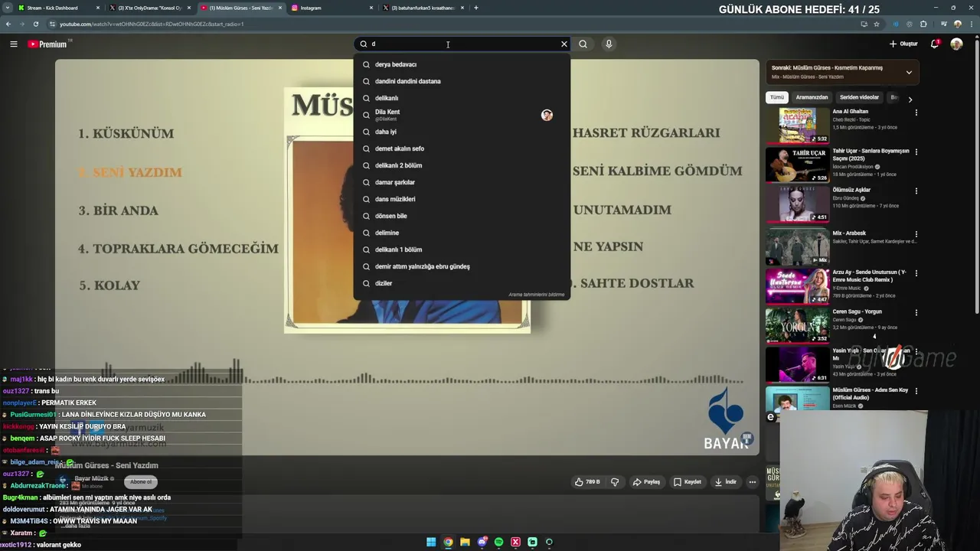Viewport: 980px width, 551px height.
Task: Switch to X'te OnlyDrama browser tab
Action: coord(149,8)
